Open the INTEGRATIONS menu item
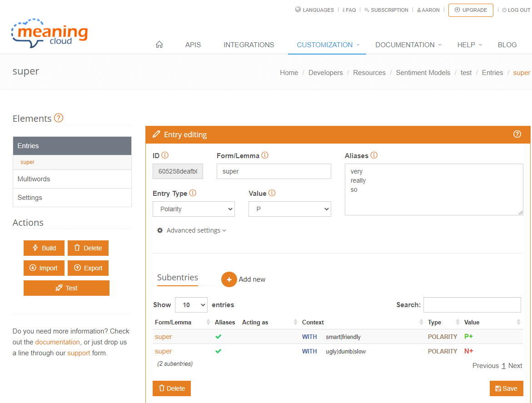 click(249, 45)
